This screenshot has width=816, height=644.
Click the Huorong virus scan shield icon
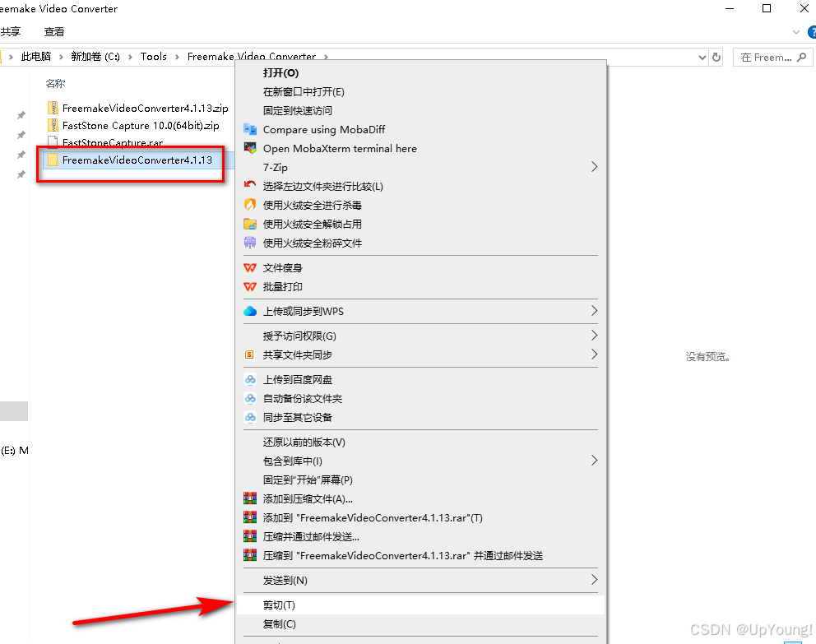click(x=250, y=205)
